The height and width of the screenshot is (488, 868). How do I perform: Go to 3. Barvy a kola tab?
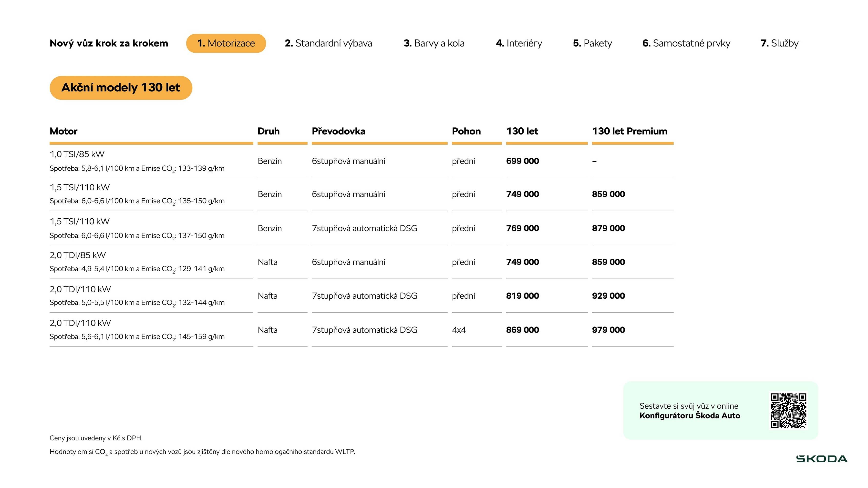click(434, 43)
